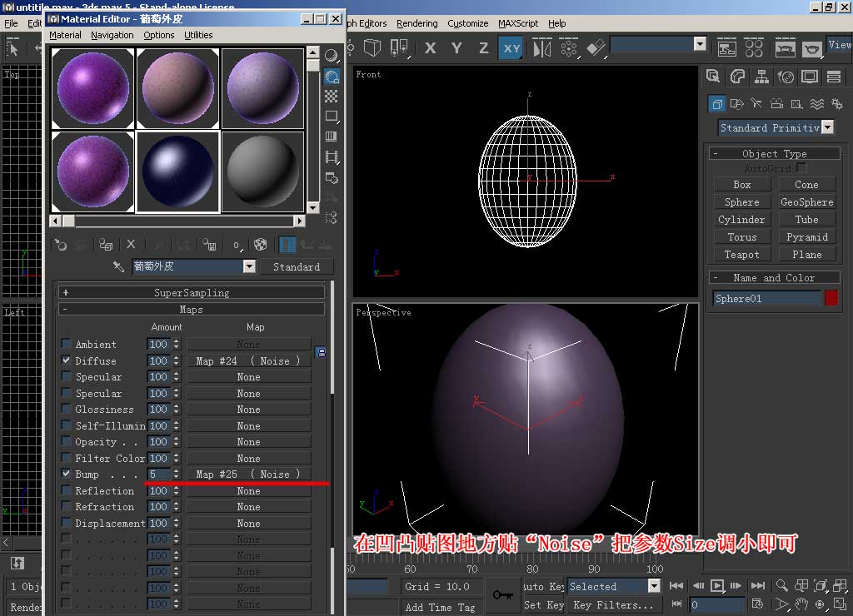Create a GeoSphere primitive
Image resolution: width=853 pixels, height=616 pixels.
806,201
